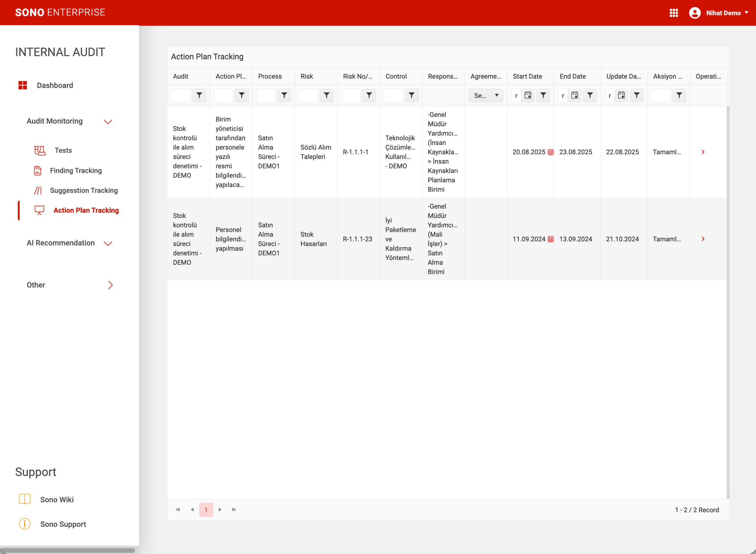Click the Sono Wiki book icon
Image resolution: width=756 pixels, height=554 pixels.
(x=25, y=499)
